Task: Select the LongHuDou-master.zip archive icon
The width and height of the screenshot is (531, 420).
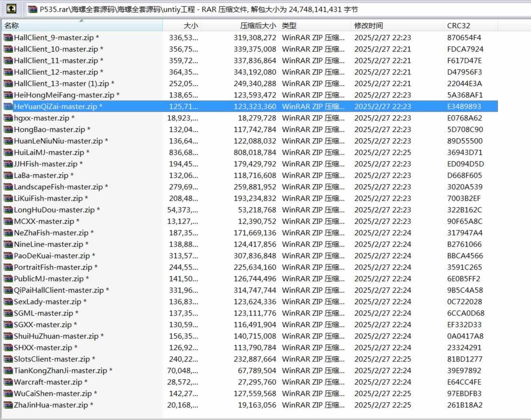Action: click(x=8, y=210)
